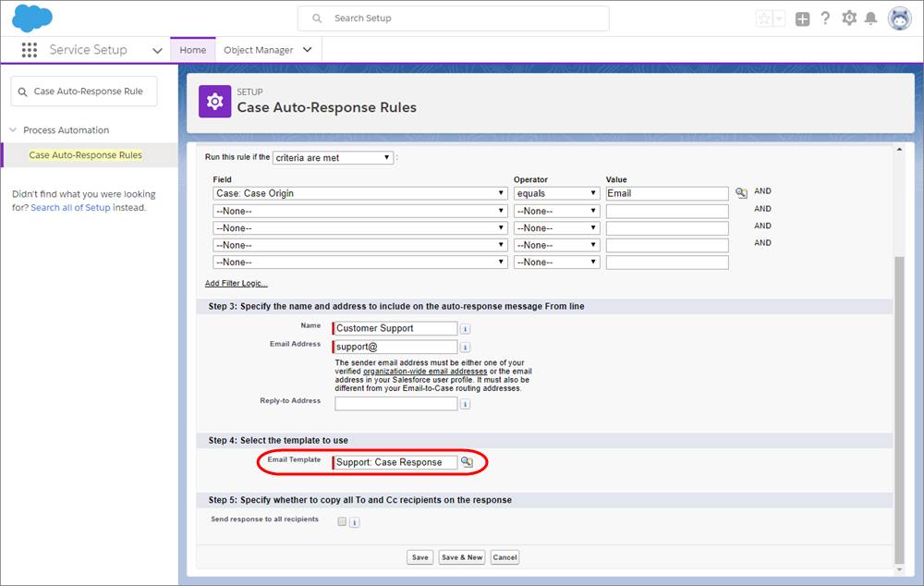Select Case Auto-Response Rules in sidebar

pyautogui.click(x=85, y=155)
